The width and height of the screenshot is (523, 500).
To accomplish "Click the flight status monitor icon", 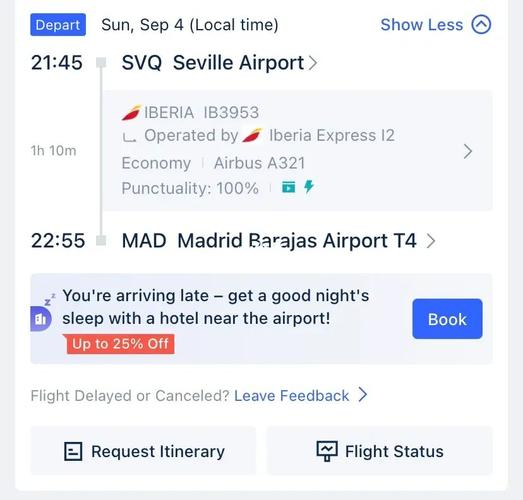I will [327, 451].
